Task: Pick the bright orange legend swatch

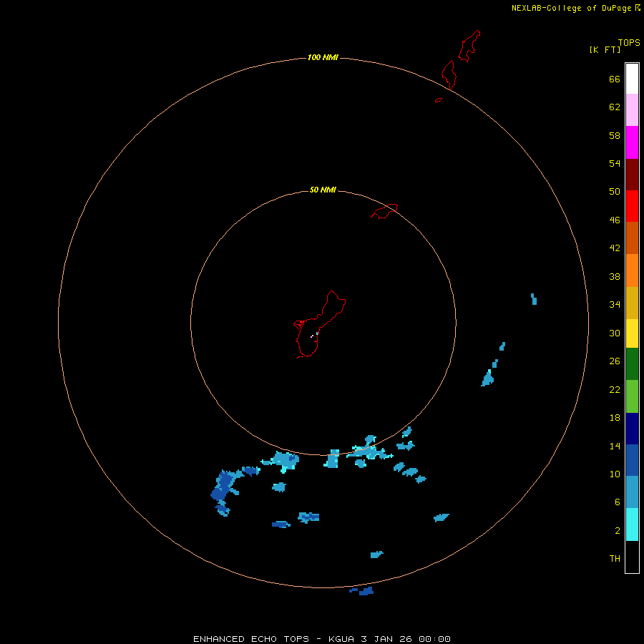Action: tap(632, 270)
